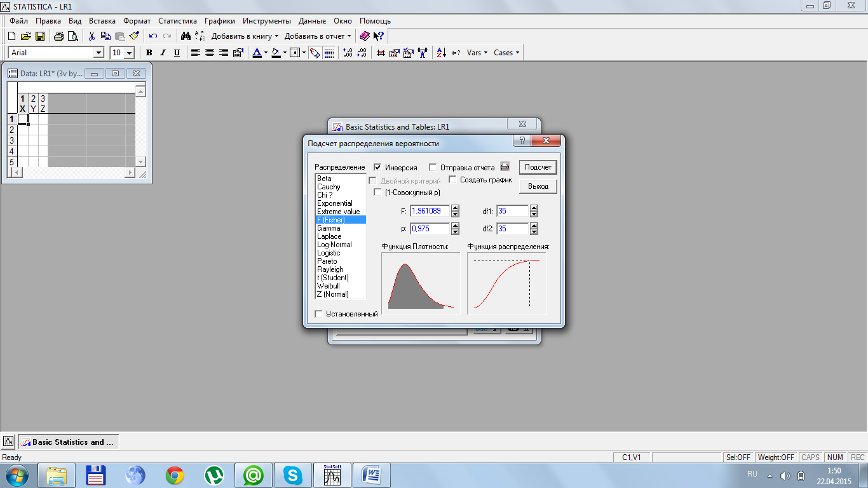This screenshot has height=488, width=868.
Task: Open font color dropdown arrow
Action: pyautogui.click(x=266, y=53)
